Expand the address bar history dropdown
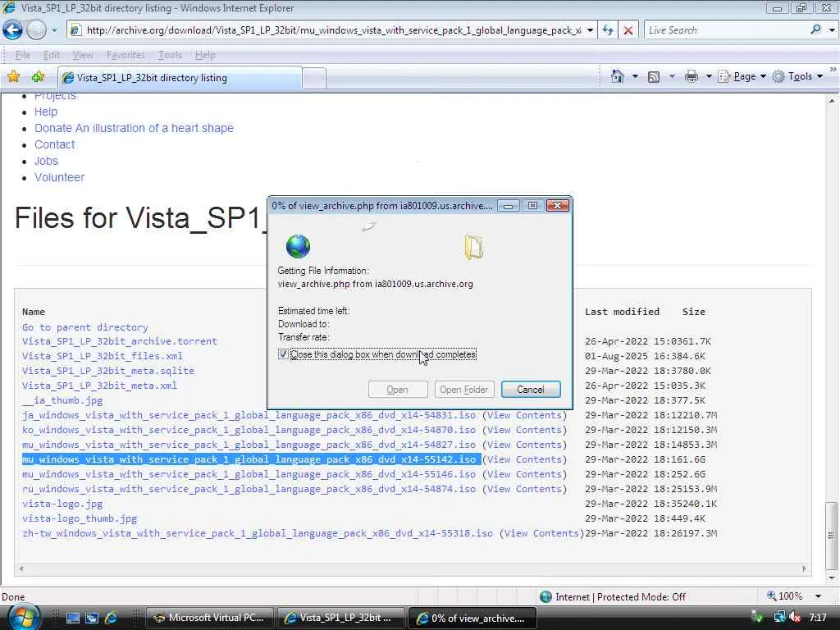Image resolution: width=840 pixels, height=630 pixels. (x=590, y=30)
